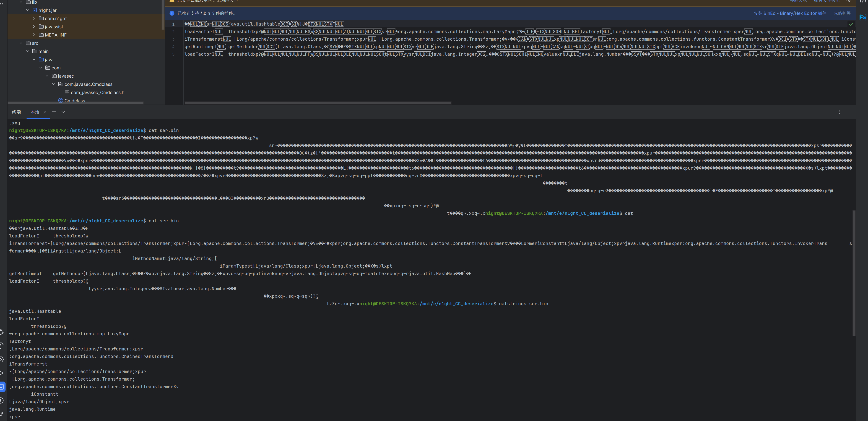Open the Services tool window icon

pos(2,359)
